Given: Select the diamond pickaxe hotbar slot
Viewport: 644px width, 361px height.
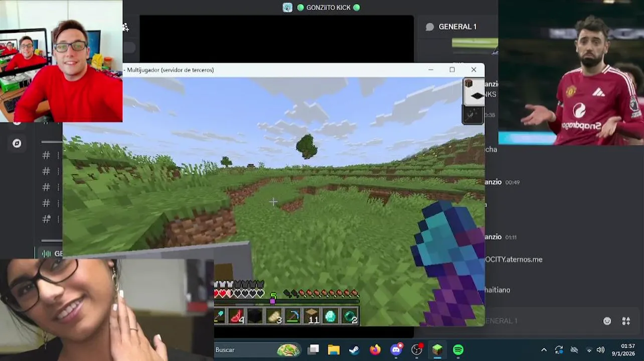Looking at the screenshot, I should click(292, 316).
